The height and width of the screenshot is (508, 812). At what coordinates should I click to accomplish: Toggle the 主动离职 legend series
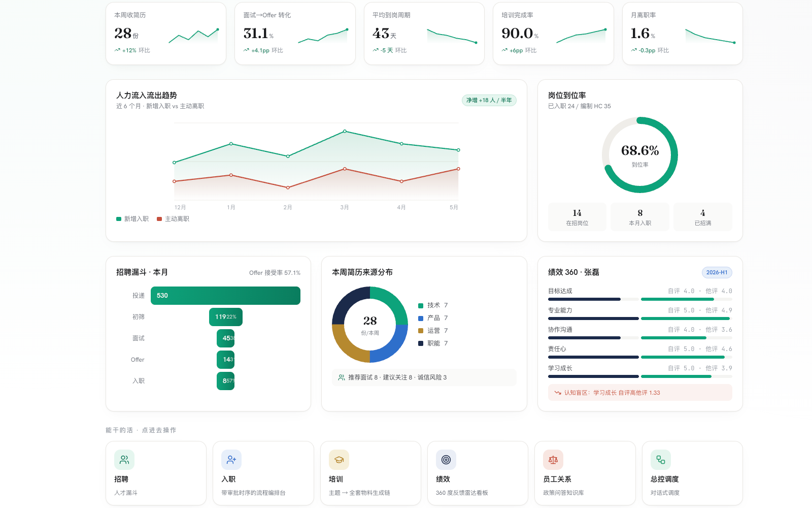tap(173, 219)
